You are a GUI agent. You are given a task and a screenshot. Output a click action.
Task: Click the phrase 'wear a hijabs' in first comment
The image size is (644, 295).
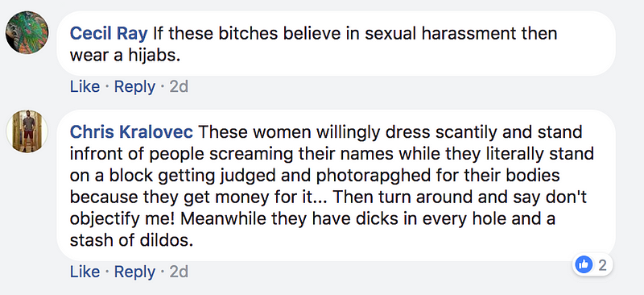click(x=125, y=56)
